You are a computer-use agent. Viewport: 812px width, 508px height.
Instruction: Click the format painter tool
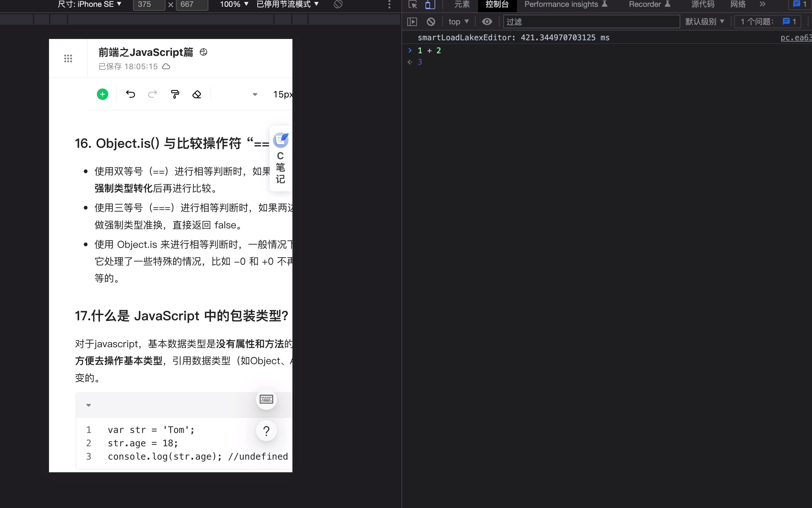click(175, 94)
